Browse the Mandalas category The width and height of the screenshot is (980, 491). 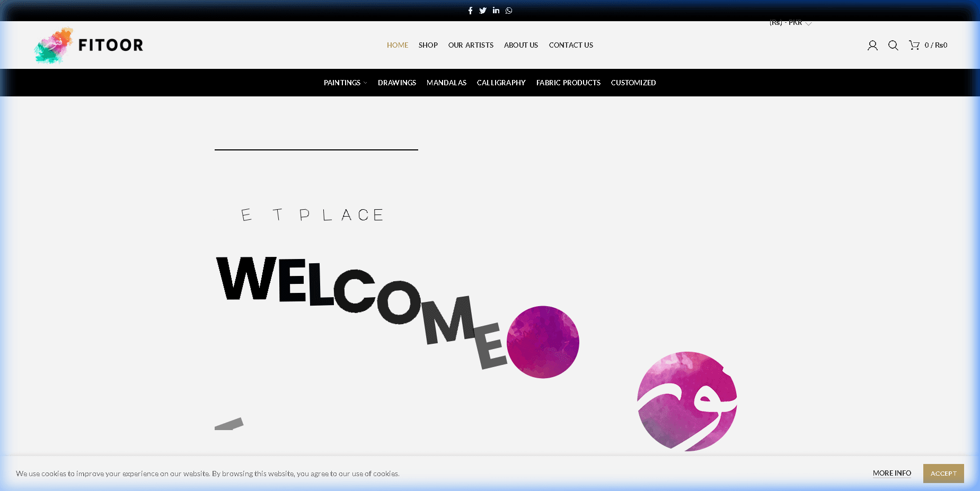tap(446, 83)
